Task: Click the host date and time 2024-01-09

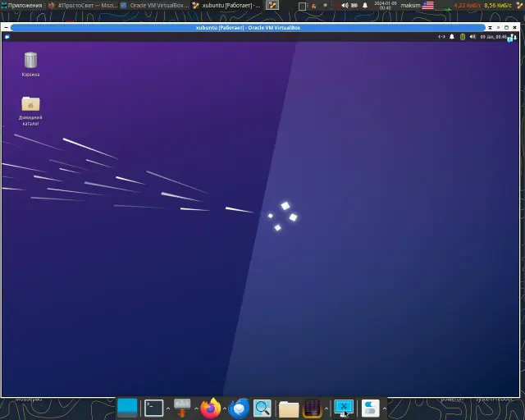Action: 386,6
